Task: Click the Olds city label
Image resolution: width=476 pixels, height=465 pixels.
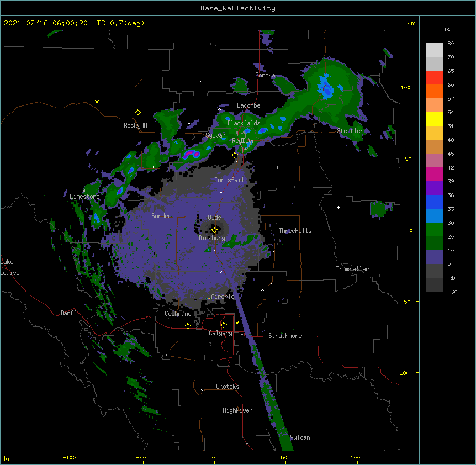Action: coord(214,218)
